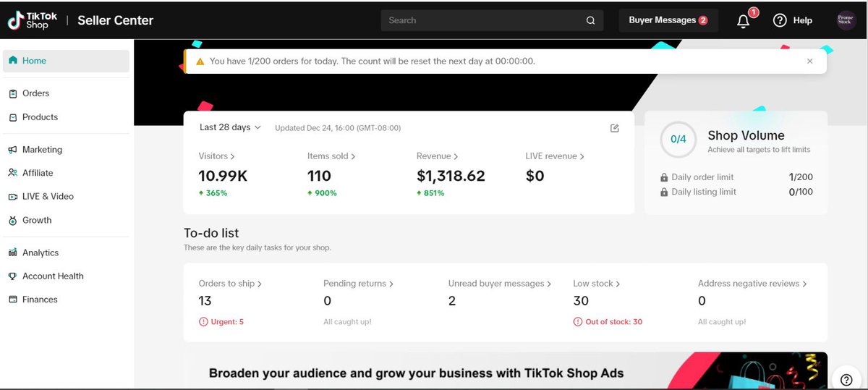Expand the Items sold metric chevron
The height and width of the screenshot is (390, 868).
click(x=353, y=156)
